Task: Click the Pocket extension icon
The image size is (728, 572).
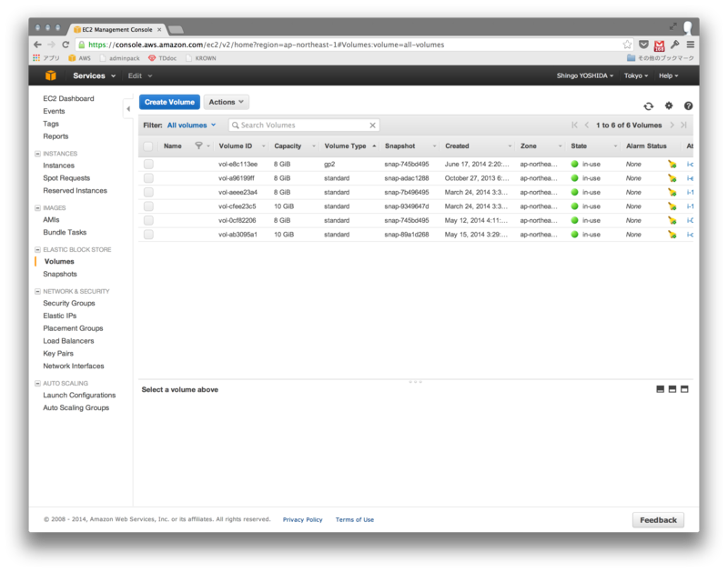Action: (643, 45)
